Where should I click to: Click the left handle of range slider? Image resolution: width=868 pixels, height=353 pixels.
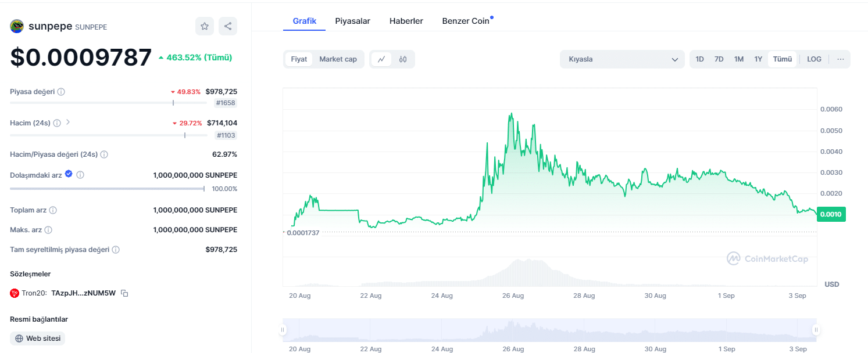point(283,330)
